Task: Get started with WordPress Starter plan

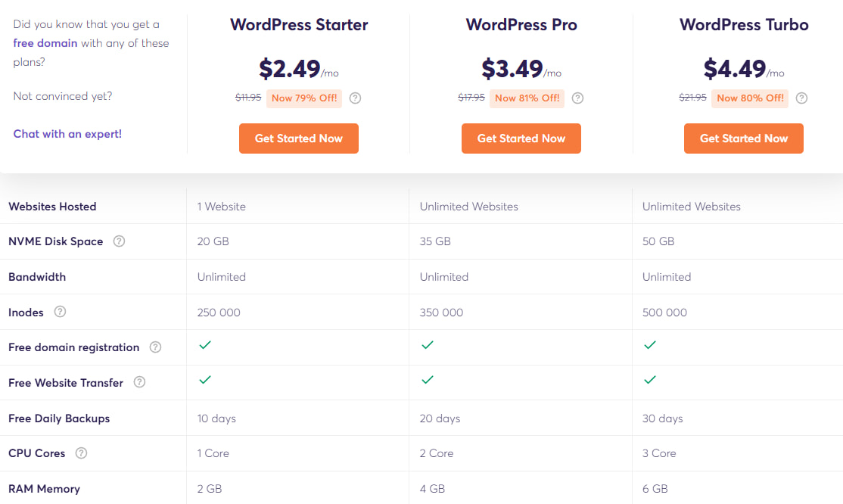Action: (x=299, y=138)
